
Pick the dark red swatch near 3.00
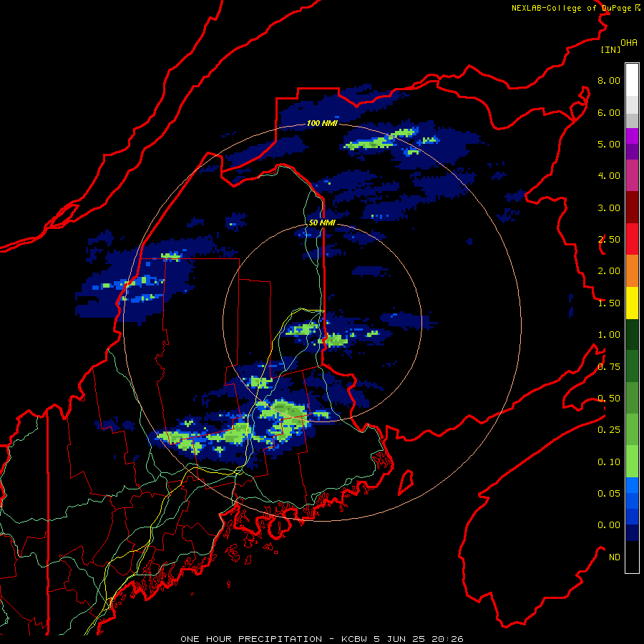(632, 208)
